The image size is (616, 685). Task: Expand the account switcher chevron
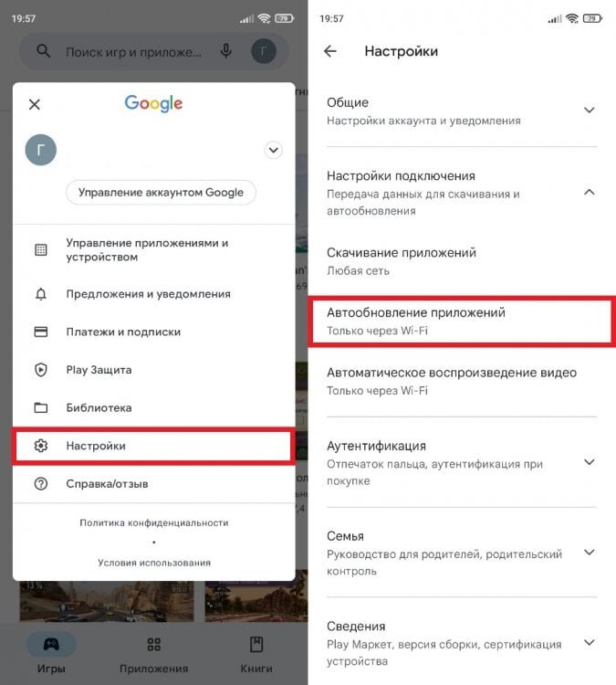click(x=273, y=151)
